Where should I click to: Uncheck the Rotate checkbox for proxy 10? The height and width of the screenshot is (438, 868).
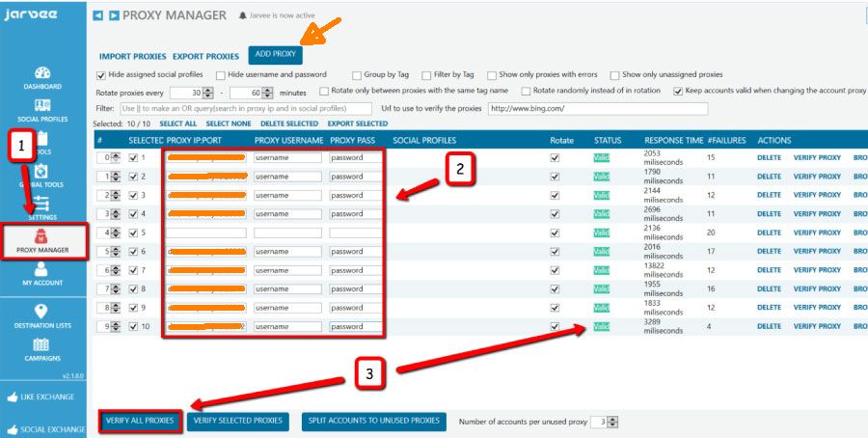click(556, 327)
